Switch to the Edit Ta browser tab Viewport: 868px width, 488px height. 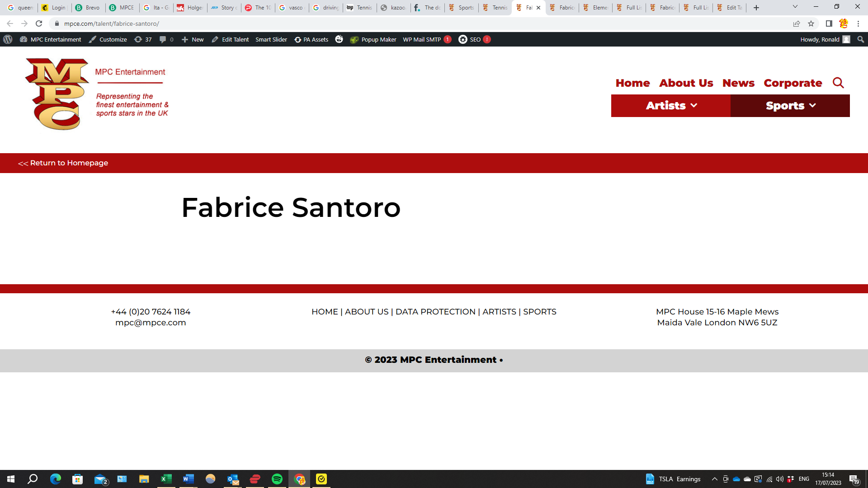[730, 7]
